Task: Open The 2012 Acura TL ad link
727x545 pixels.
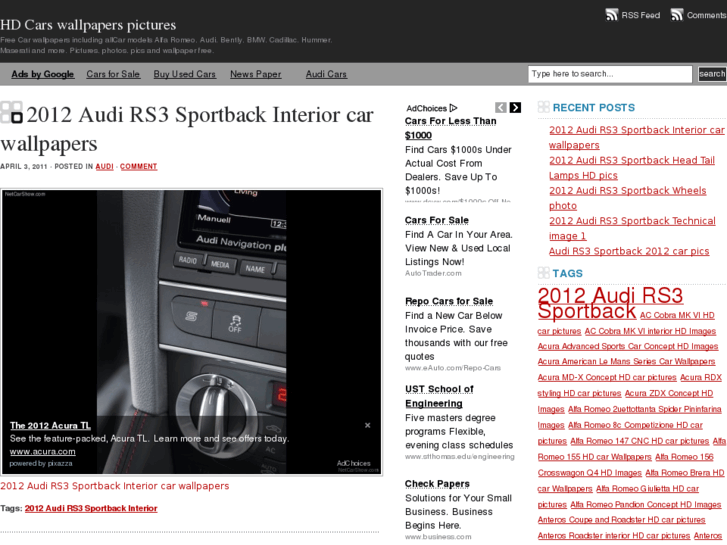Action: click(x=50, y=425)
